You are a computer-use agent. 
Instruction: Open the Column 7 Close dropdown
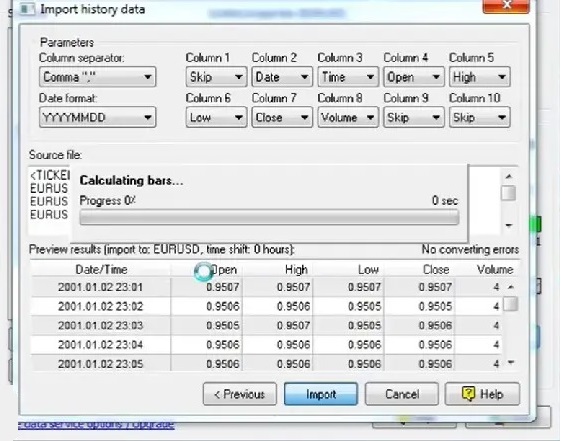[282, 117]
